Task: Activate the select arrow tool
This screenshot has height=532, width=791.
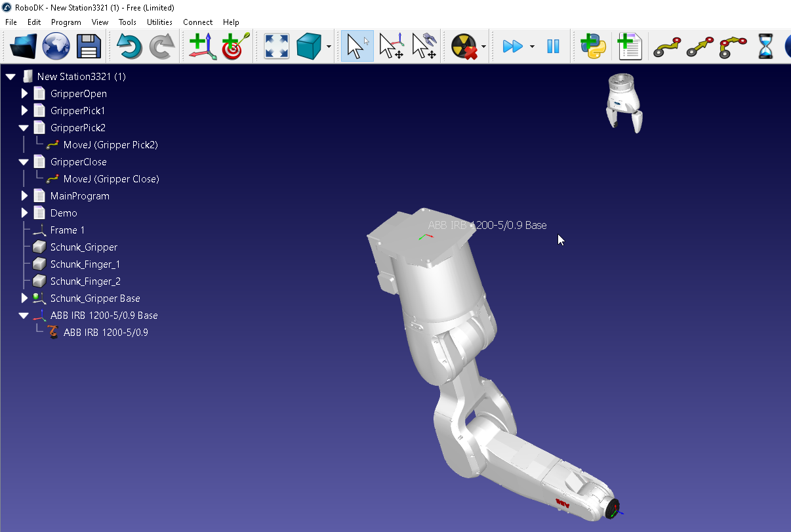Action: tap(357, 47)
